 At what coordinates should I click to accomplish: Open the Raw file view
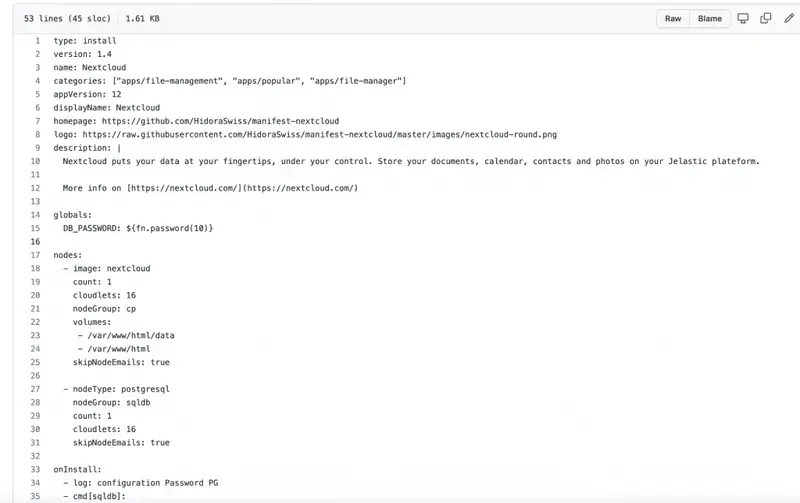[x=673, y=19]
